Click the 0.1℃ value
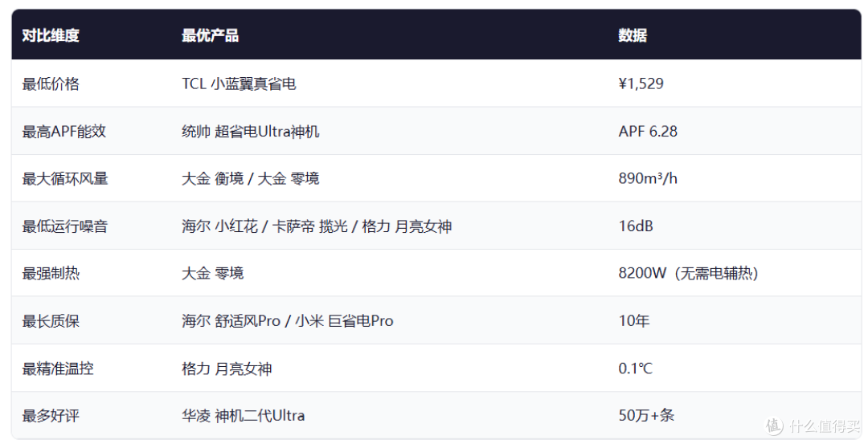Screen dimensions: 868x444 pyautogui.click(x=636, y=369)
